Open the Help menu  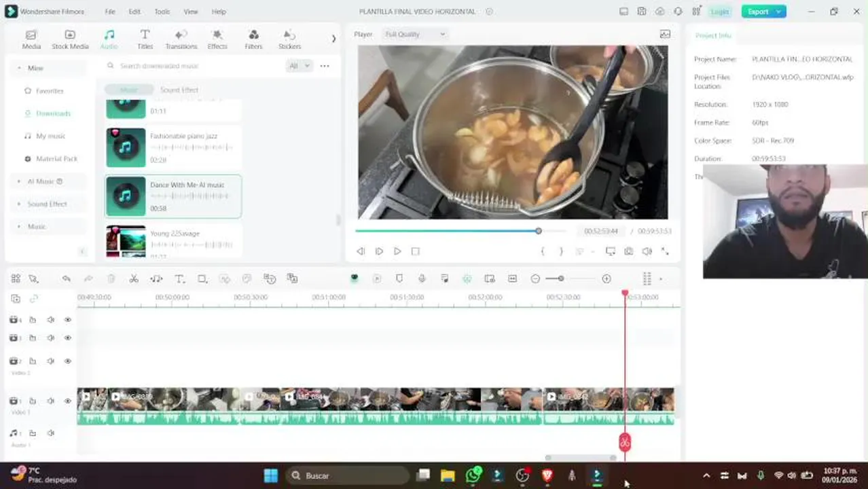tap(218, 12)
